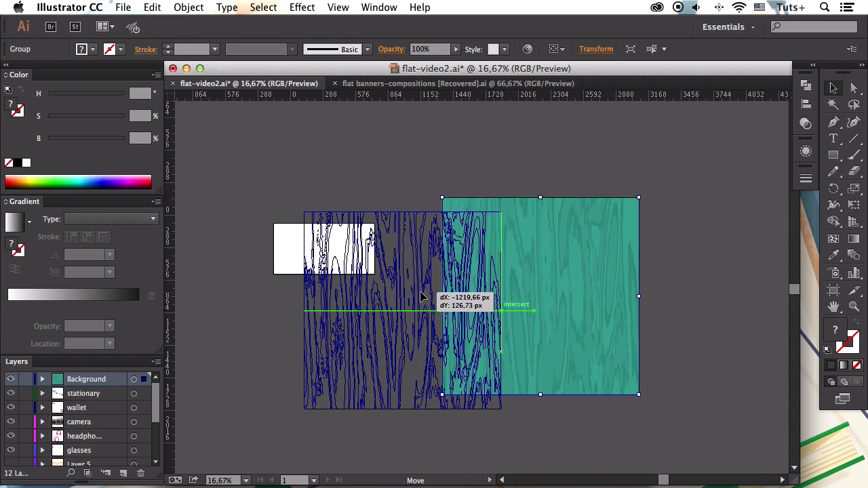This screenshot has height=488, width=868.
Task: Open the zoom level dropdown in status bar
Action: (245, 480)
